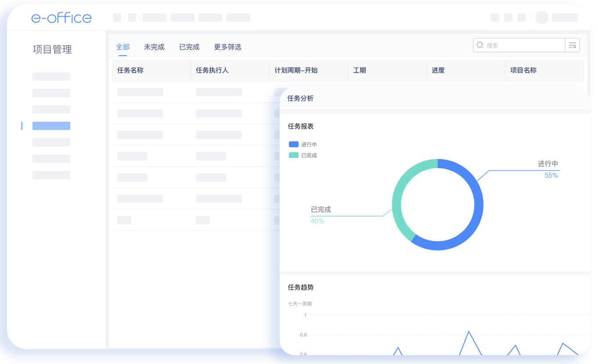Switch to the 未完成 tab
The image size is (598, 364).
click(x=154, y=47)
